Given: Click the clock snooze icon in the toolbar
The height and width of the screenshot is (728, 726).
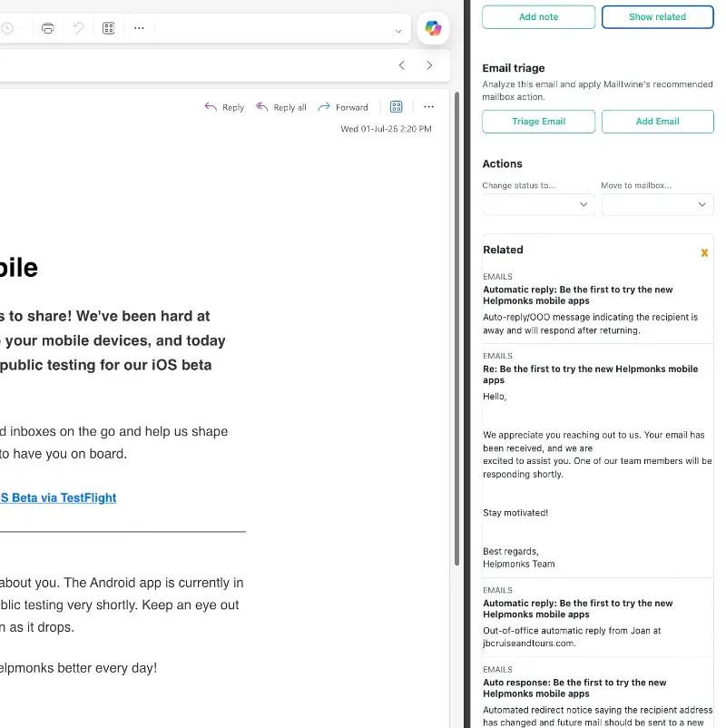Looking at the screenshot, I should pyautogui.click(x=6, y=28).
